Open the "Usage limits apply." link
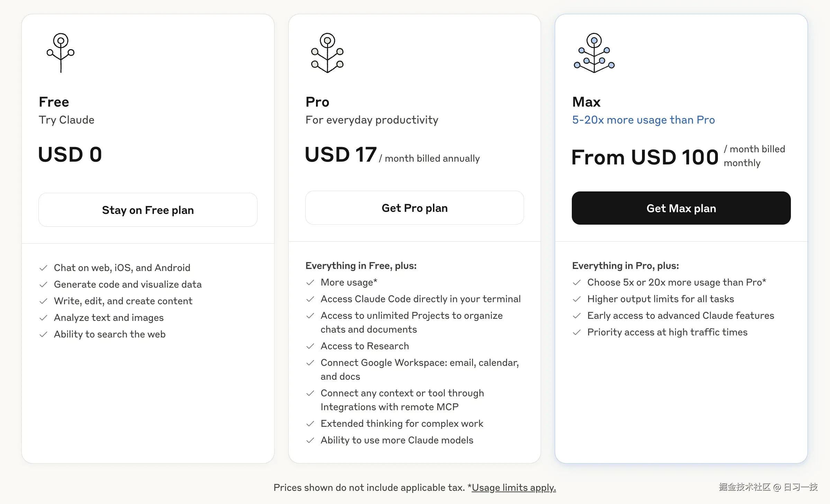The height and width of the screenshot is (504, 830). pyautogui.click(x=514, y=487)
